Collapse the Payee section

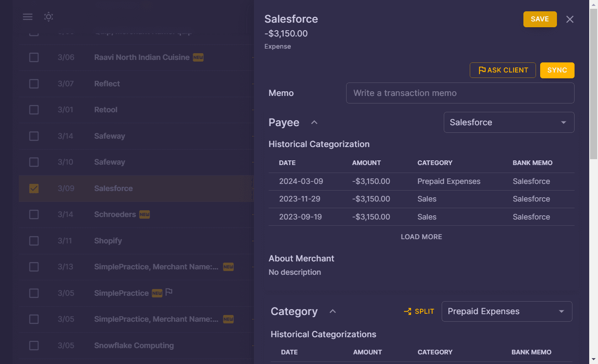tap(314, 122)
